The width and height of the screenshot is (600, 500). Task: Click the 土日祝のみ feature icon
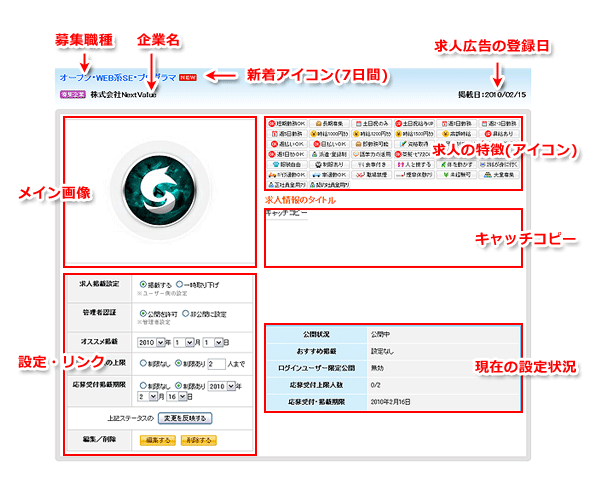click(x=372, y=124)
